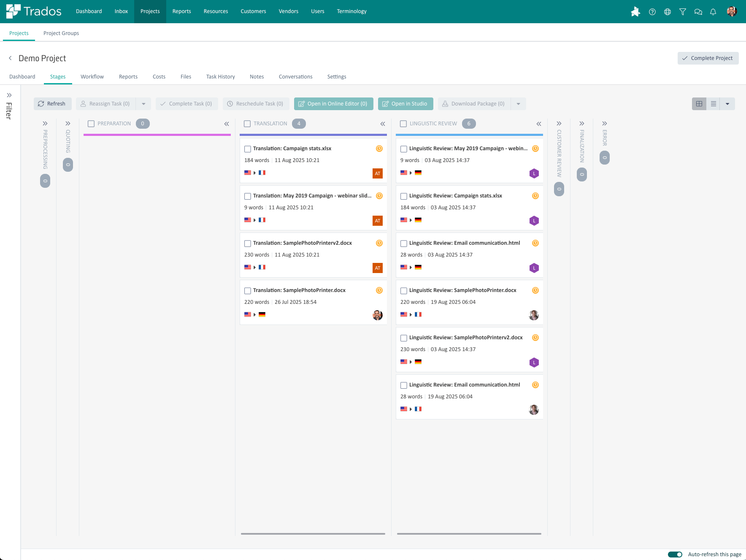Expand the Reassign Task dropdown arrow
Image resolution: width=746 pixels, height=560 pixels.
point(143,104)
